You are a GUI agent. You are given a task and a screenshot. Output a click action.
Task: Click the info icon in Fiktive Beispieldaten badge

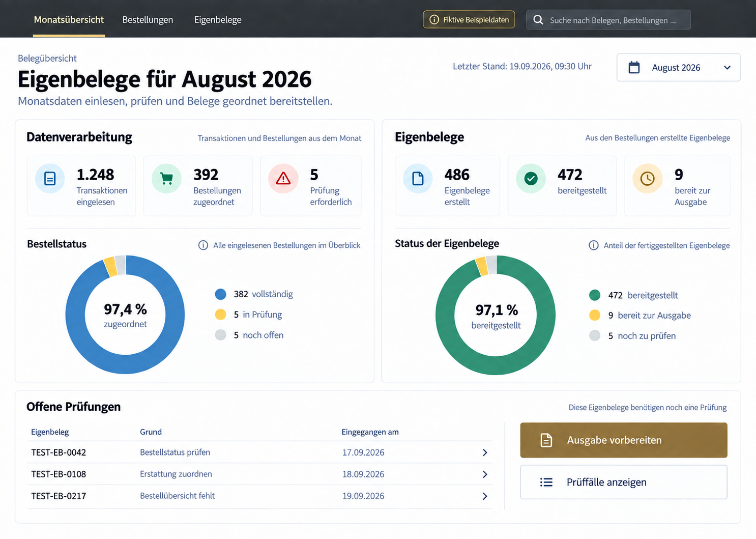click(434, 20)
